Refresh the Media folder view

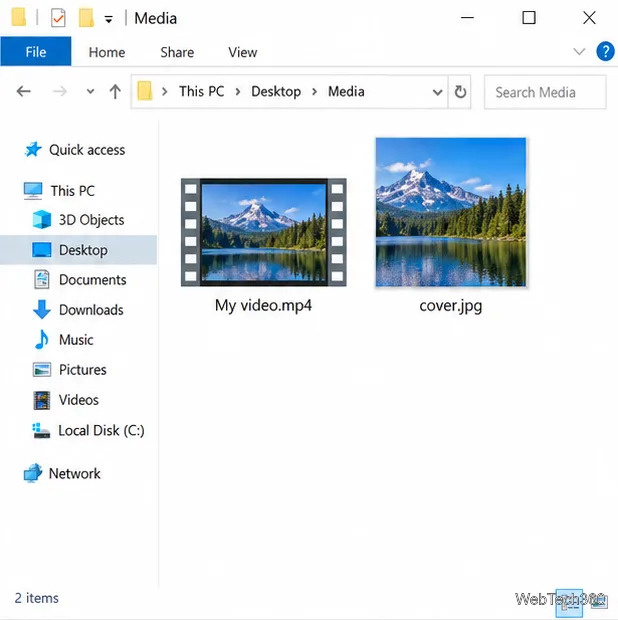tap(460, 92)
